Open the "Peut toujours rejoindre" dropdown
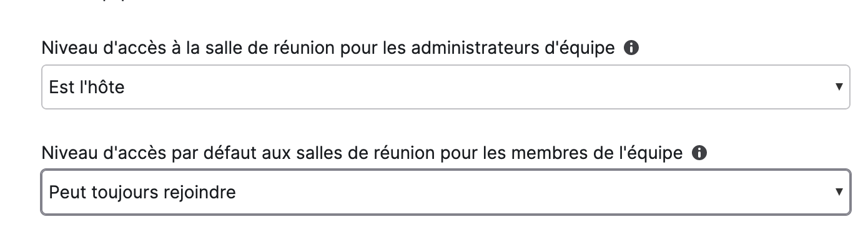This screenshot has width=868, height=244. (445, 191)
